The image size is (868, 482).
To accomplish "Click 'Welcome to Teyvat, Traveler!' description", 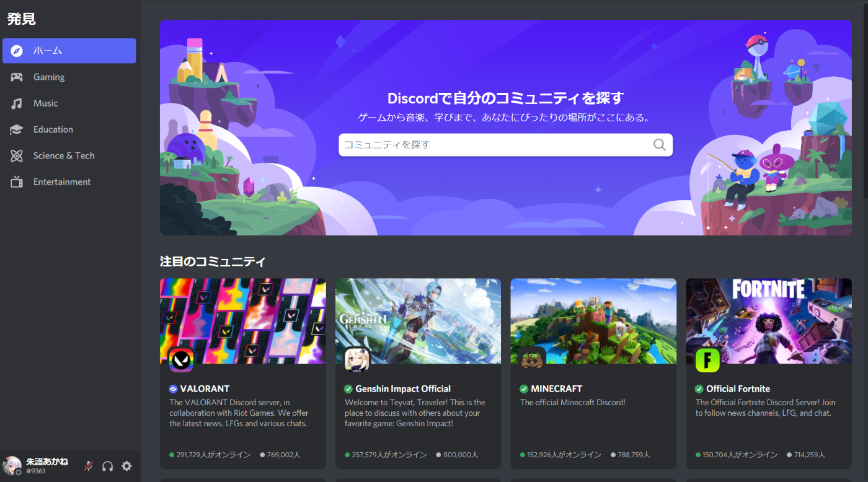I will coord(415,413).
